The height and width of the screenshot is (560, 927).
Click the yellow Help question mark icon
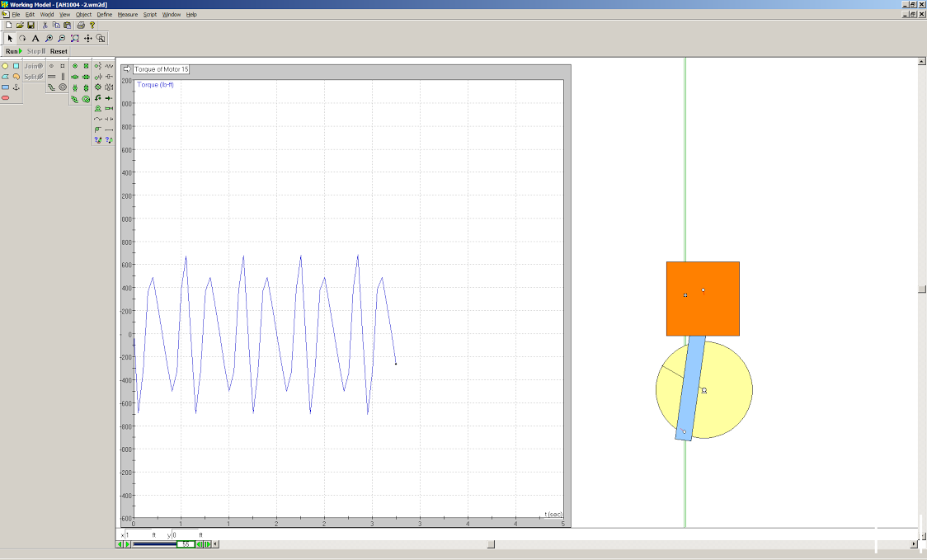92,26
